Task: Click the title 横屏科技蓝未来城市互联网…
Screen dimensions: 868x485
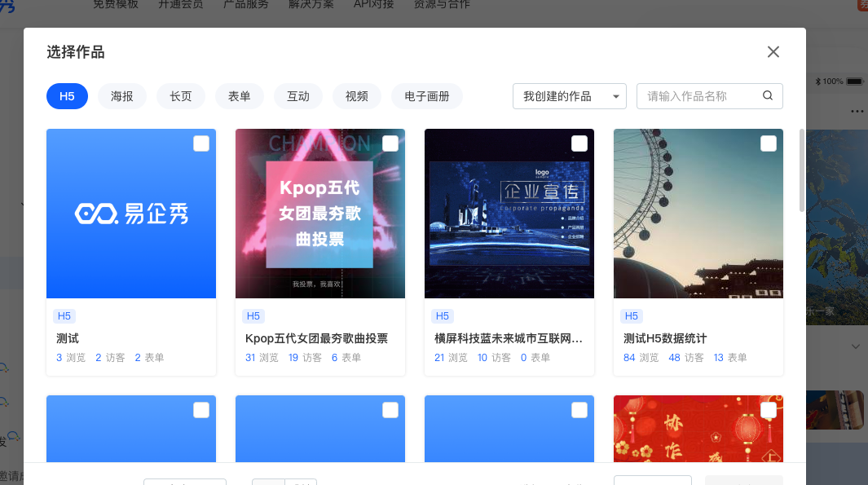Action: click(x=509, y=338)
